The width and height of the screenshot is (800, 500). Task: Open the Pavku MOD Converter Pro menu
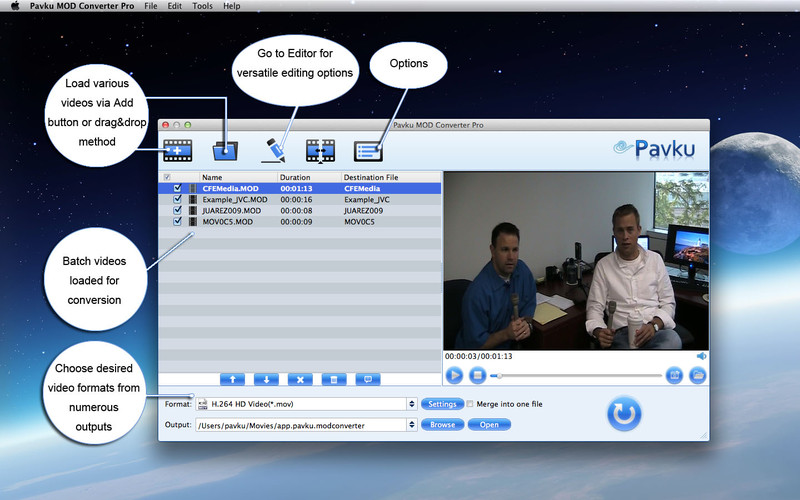pyautogui.click(x=82, y=6)
